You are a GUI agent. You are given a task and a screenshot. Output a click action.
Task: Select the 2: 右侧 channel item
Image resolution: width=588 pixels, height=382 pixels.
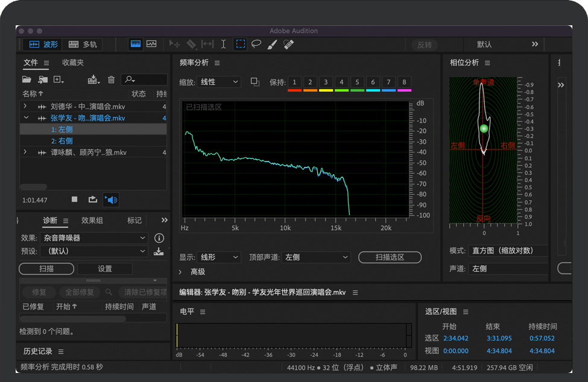(62, 141)
